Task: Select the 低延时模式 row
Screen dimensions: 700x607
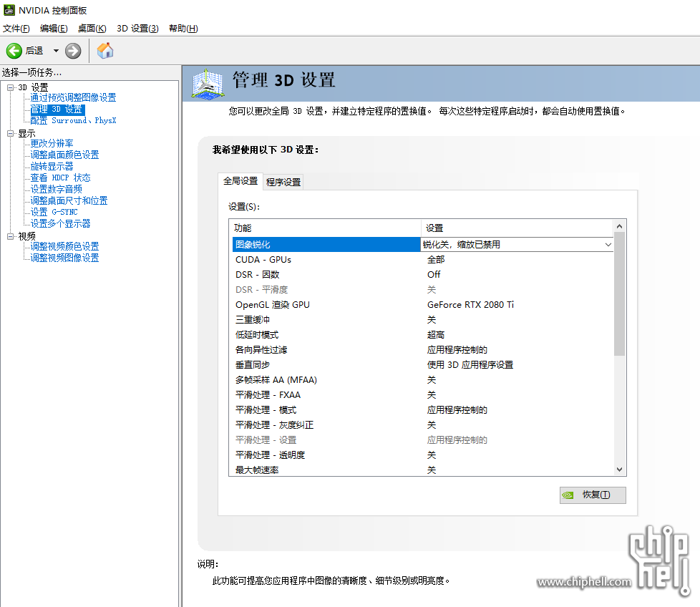Action: [x=423, y=335]
